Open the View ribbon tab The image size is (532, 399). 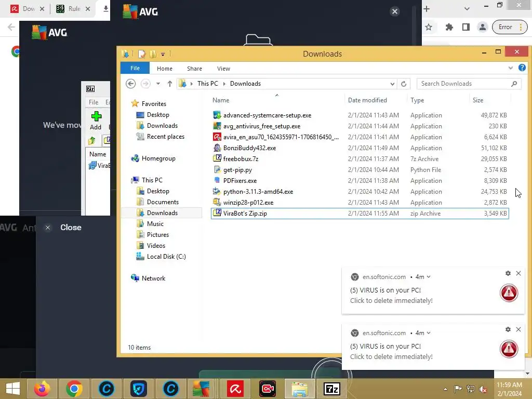[223, 69]
